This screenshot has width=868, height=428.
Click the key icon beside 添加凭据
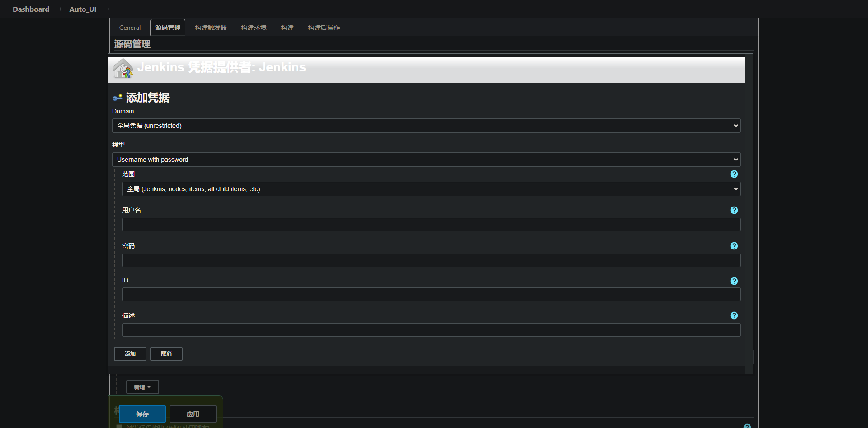point(118,98)
